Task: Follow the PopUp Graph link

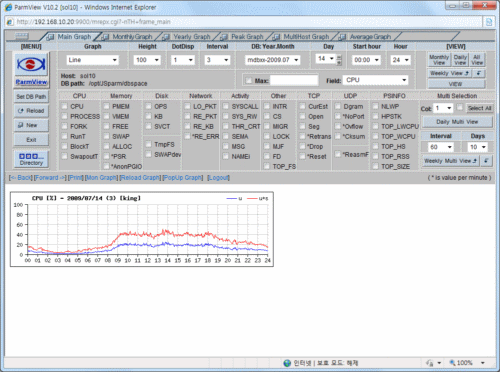Action: pyautogui.click(x=183, y=178)
